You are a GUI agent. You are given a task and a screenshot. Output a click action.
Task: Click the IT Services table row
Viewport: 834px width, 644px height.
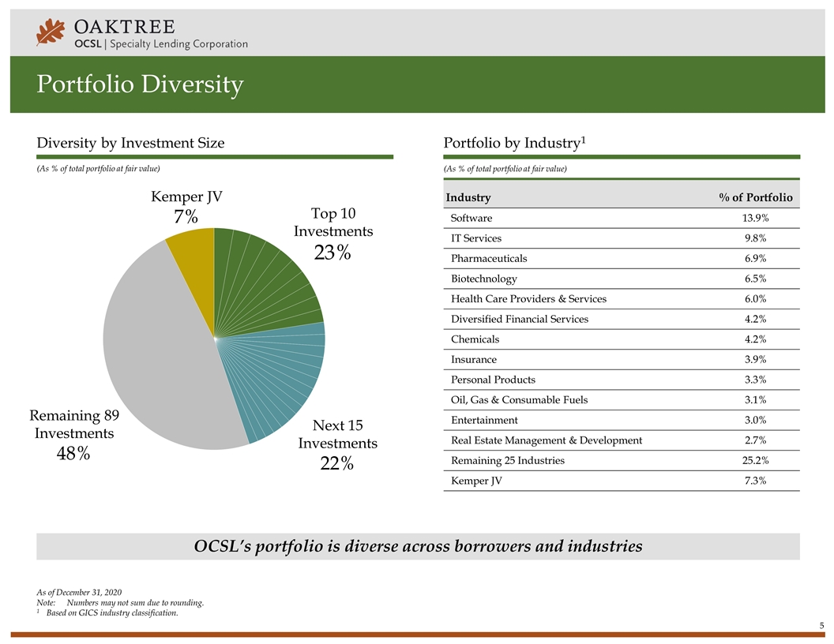tap(622, 238)
